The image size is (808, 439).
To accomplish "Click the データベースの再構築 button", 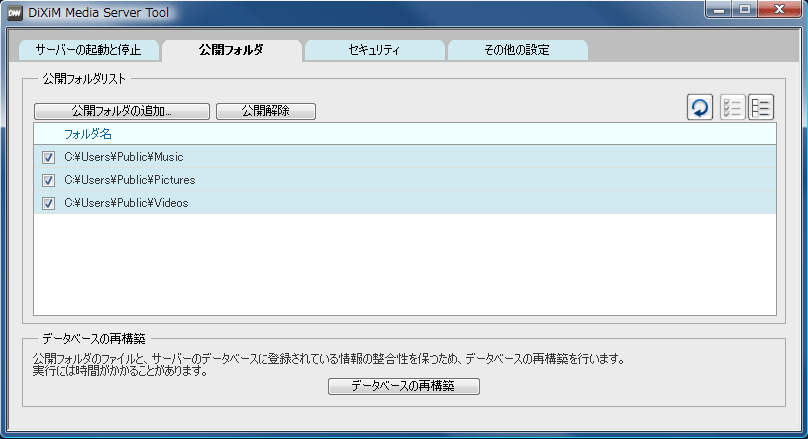I will [403, 386].
